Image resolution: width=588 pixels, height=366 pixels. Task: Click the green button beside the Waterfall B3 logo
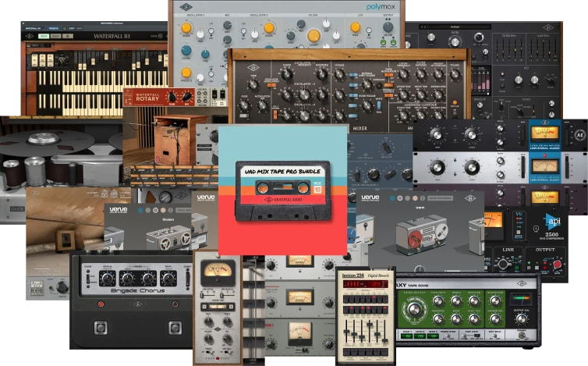pos(44,37)
